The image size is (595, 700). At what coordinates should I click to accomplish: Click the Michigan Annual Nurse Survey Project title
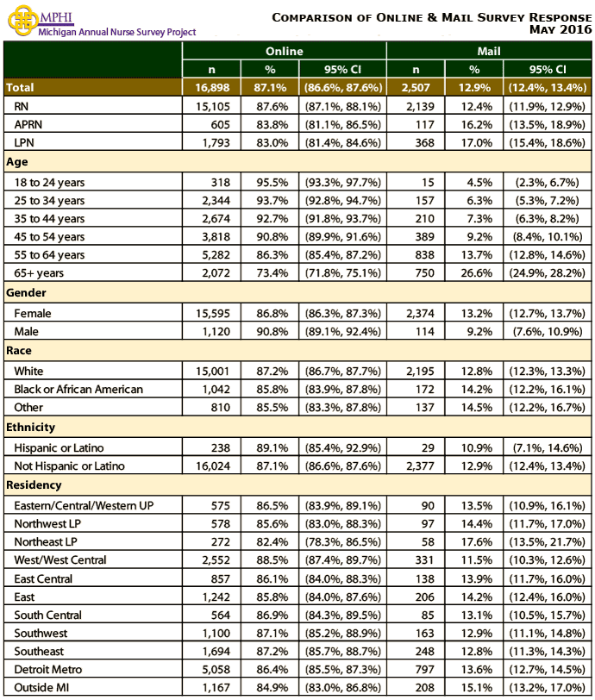pos(117,32)
